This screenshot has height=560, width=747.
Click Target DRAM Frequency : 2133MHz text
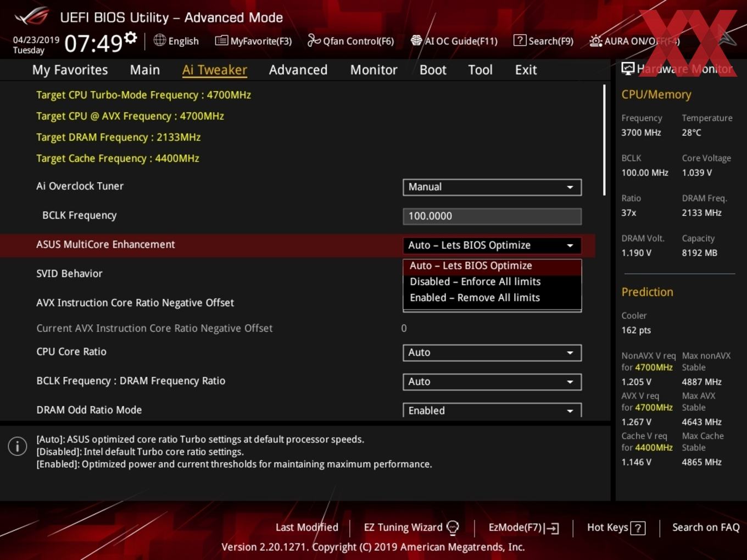pos(118,137)
